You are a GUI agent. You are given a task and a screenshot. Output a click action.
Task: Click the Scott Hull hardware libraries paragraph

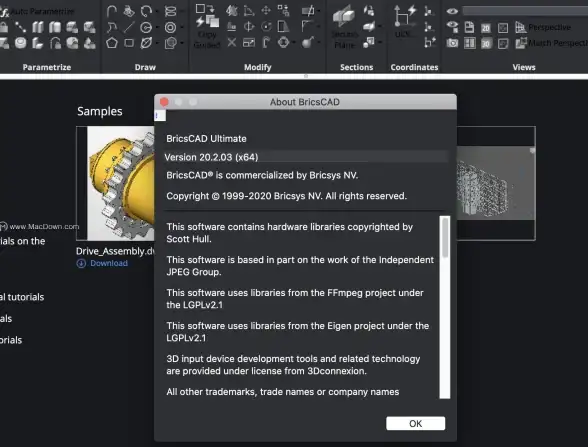pos(290,233)
